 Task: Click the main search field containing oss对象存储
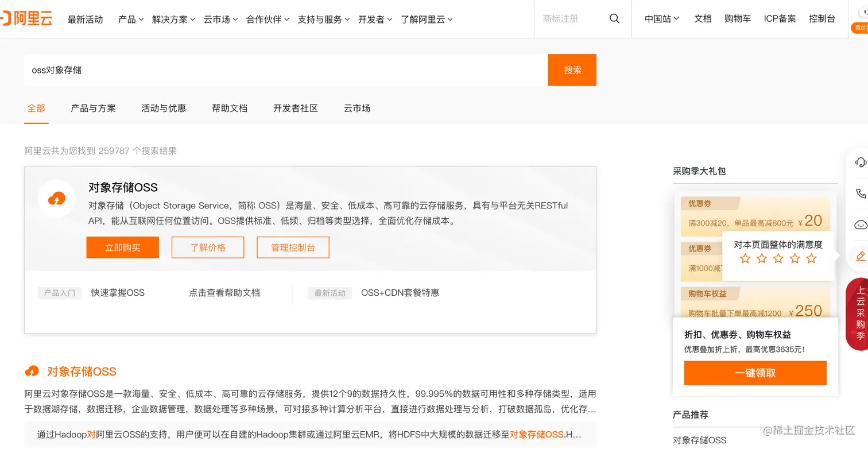286,70
